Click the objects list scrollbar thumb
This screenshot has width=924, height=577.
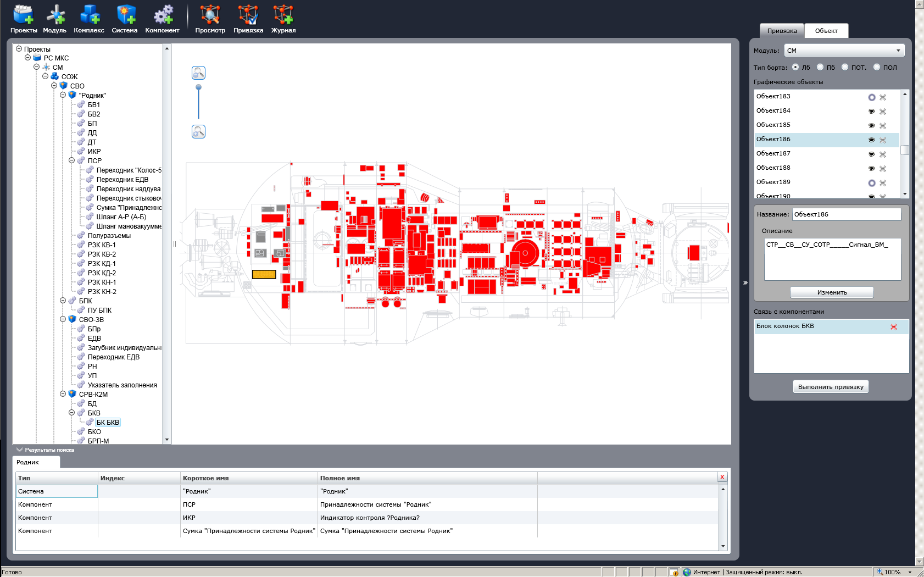[x=905, y=150]
